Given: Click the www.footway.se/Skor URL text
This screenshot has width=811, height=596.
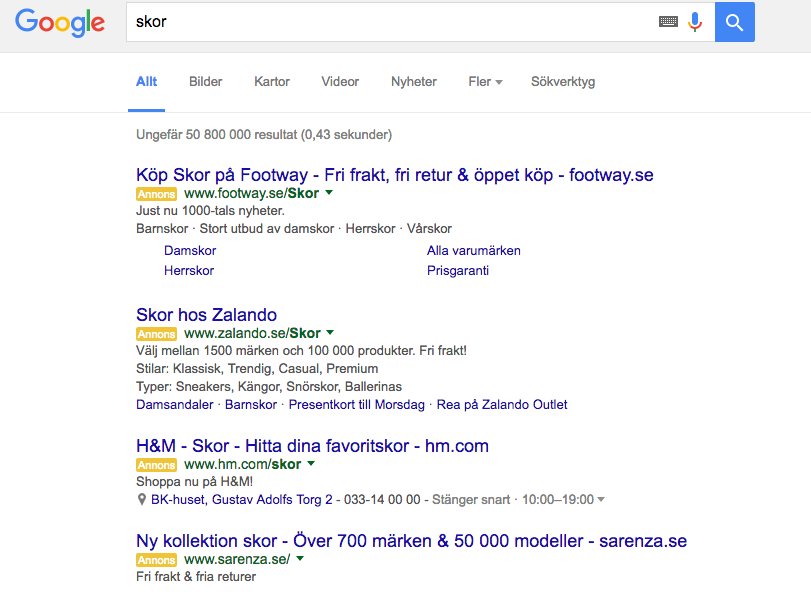Looking at the screenshot, I should [x=251, y=193].
